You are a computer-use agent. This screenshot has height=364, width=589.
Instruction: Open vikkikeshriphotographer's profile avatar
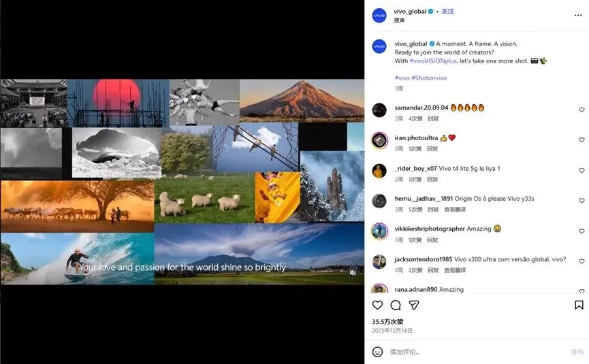coord(379,231)
